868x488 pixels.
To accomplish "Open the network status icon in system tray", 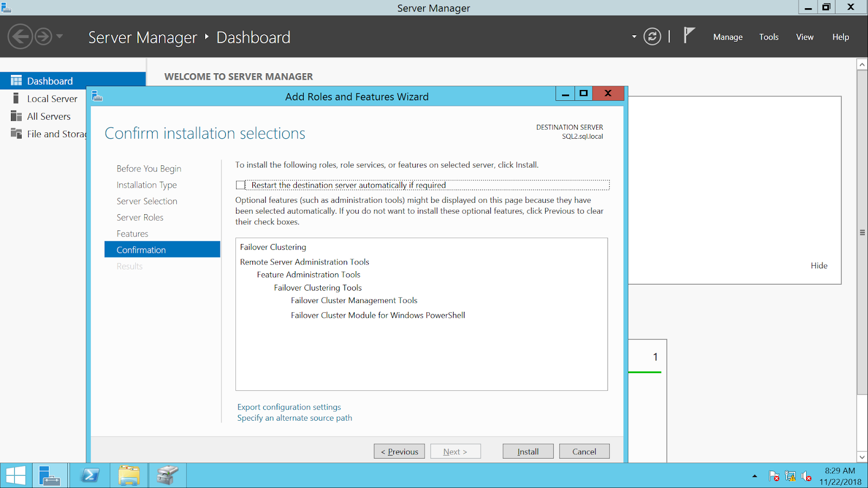I will pyautogui.click(x=789, y=476).
